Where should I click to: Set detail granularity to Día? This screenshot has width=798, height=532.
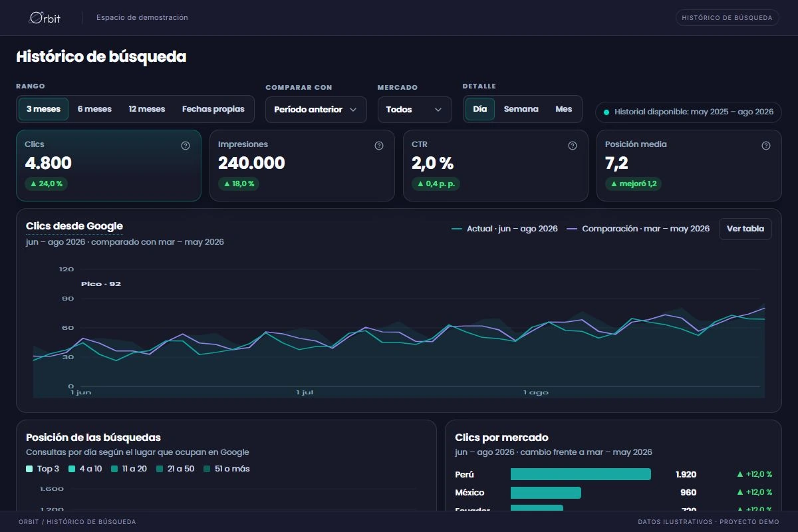click(480, 109)
